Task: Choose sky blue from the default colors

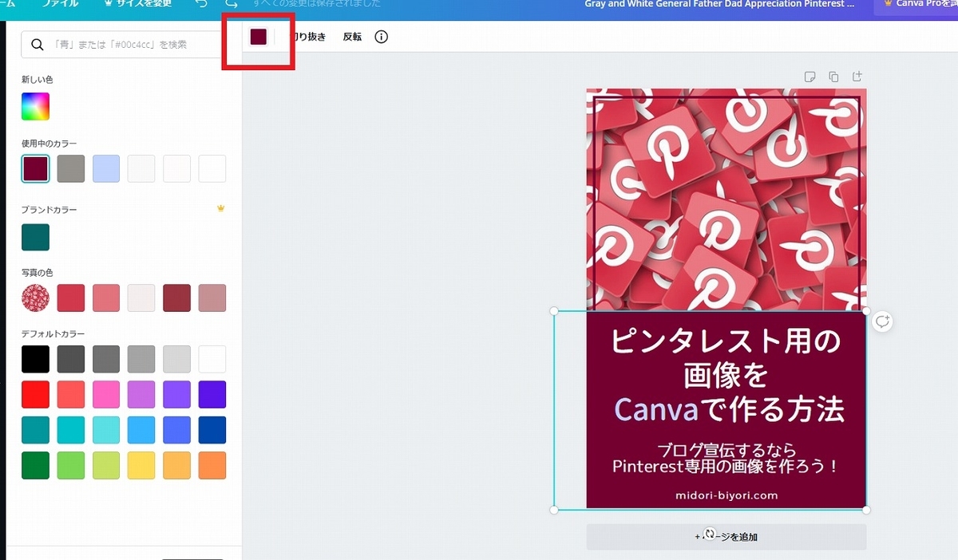Action: [141, 430]
